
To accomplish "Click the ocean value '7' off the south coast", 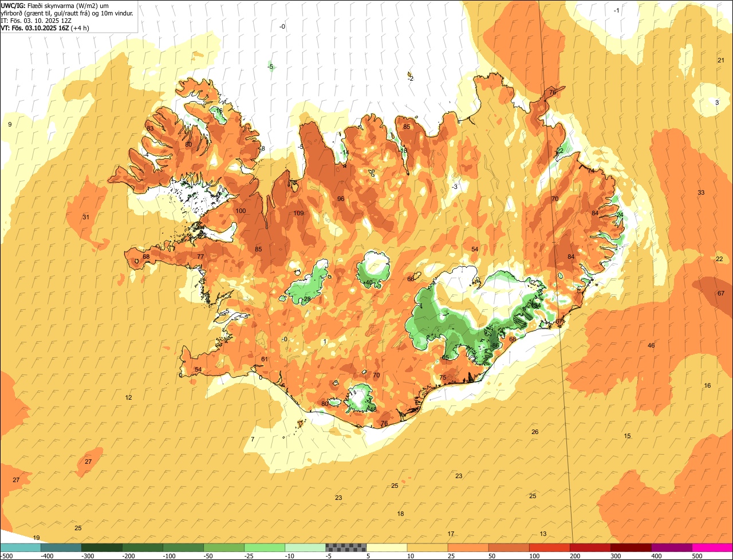I will 253,439.
